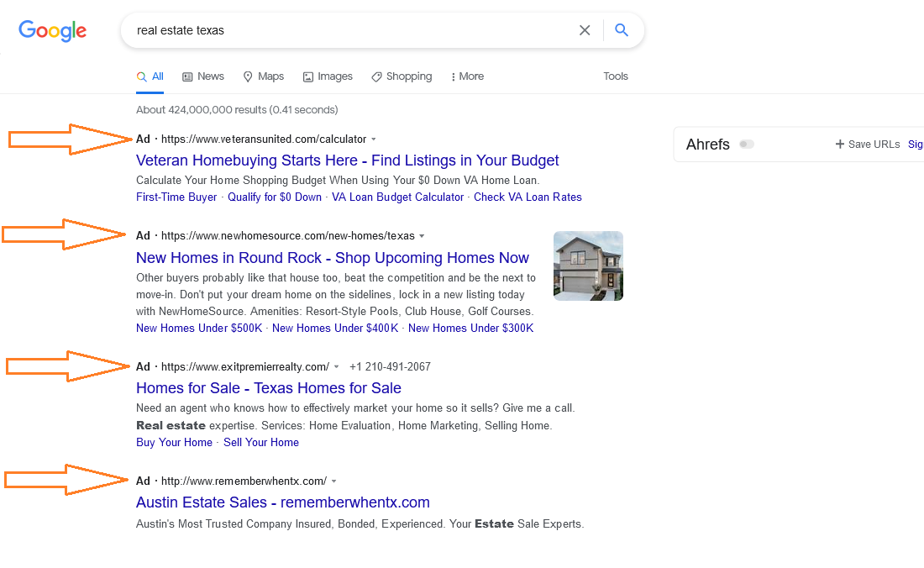
Task: Switch to the News tab
Action: [203, 76]
